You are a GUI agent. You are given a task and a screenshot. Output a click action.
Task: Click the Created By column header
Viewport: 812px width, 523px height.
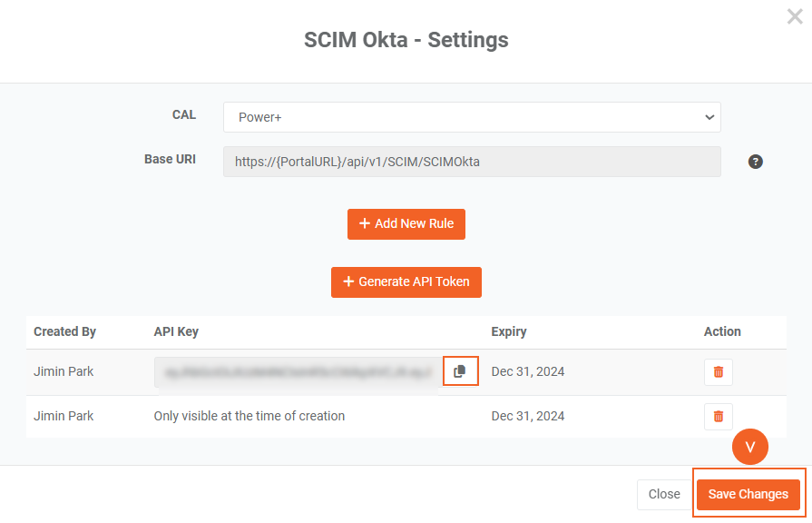click(x=64, y=331)
